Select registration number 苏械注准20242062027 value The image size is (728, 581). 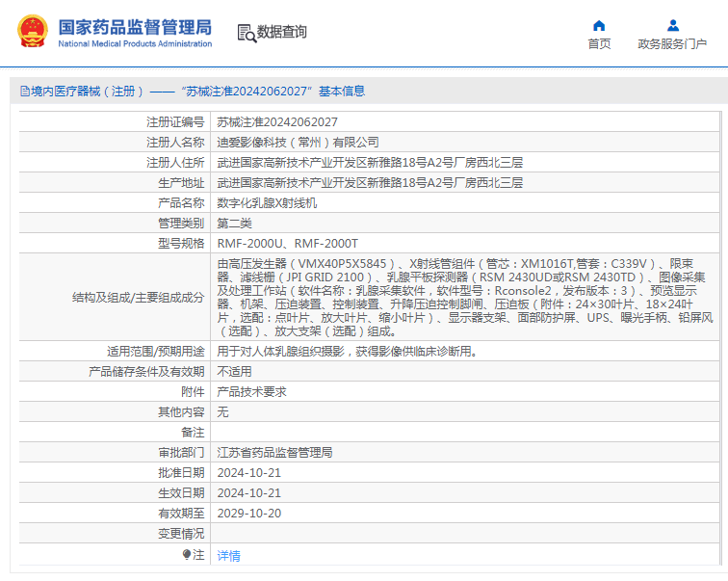pos(277,122)
